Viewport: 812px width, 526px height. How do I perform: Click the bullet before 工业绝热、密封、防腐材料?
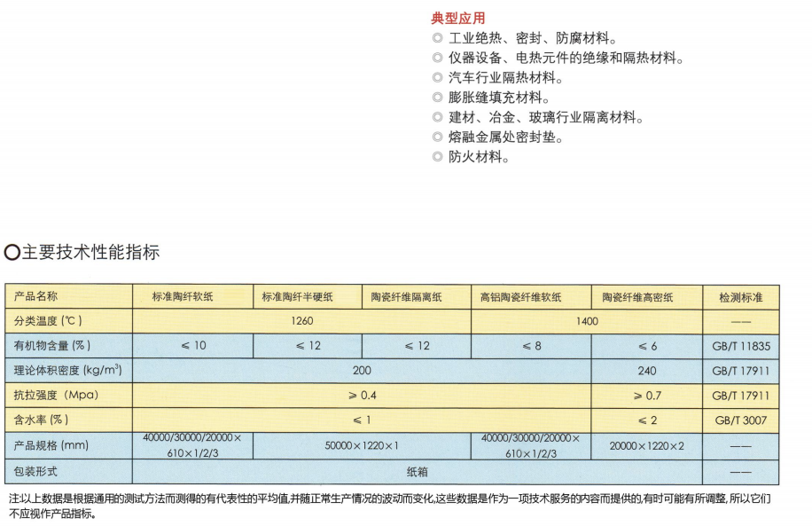point(437,38)
